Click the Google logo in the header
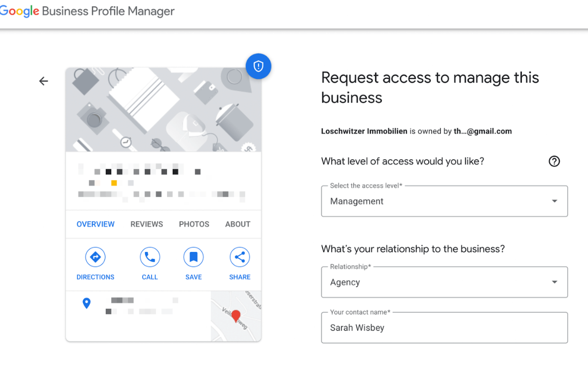This screenshot has width=588, height=378. pos(19,11)
